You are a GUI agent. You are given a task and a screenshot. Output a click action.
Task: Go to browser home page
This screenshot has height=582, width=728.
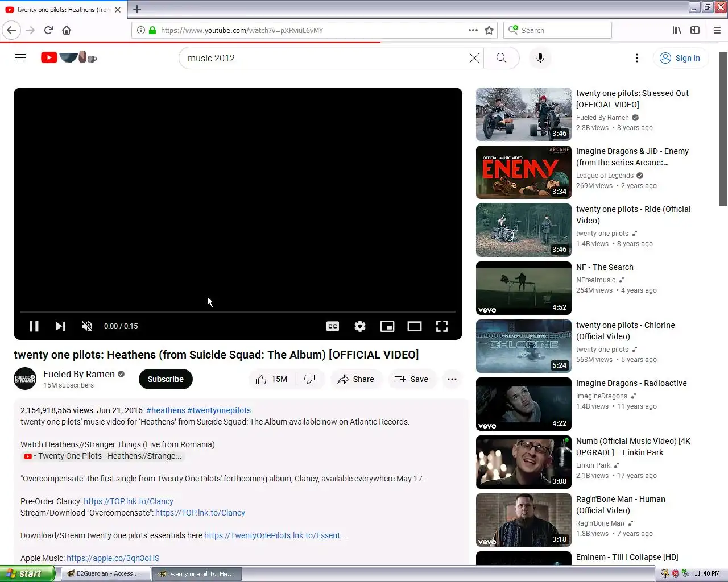(x=67, y=30)
